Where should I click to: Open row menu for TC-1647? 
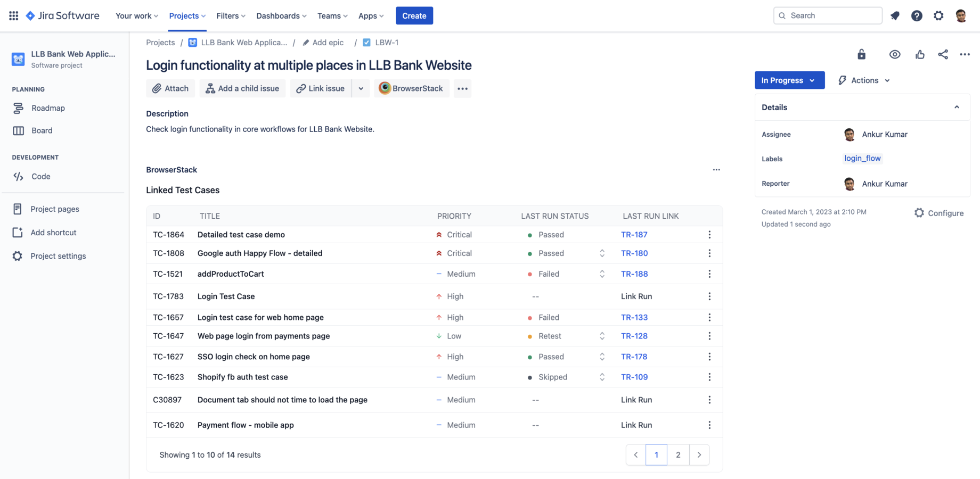tap(709, 336)
